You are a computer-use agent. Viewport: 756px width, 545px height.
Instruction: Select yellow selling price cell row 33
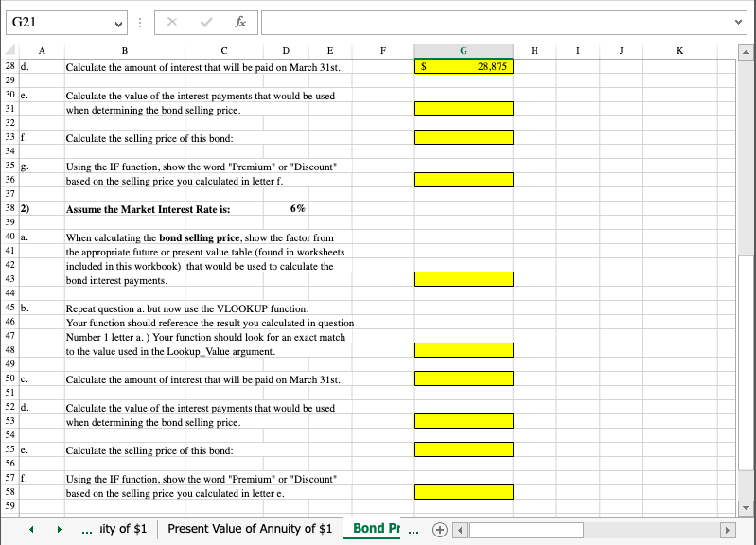point(464,137)
